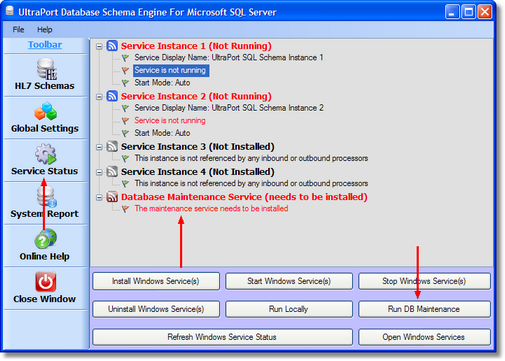Click flag icon under Service Instance 4
Screen dimensions: 505x361
[125, 184]
